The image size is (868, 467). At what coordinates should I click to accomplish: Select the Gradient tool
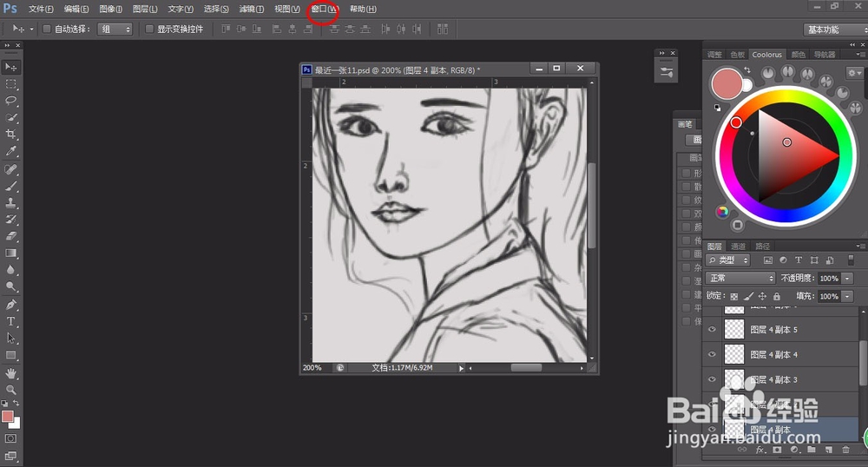coord(10,253)
